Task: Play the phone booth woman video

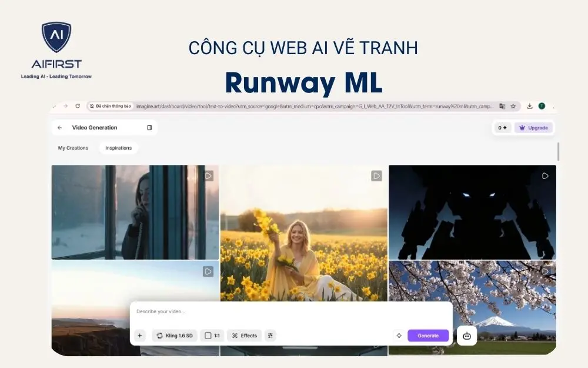Action: (x=208, y=175)
